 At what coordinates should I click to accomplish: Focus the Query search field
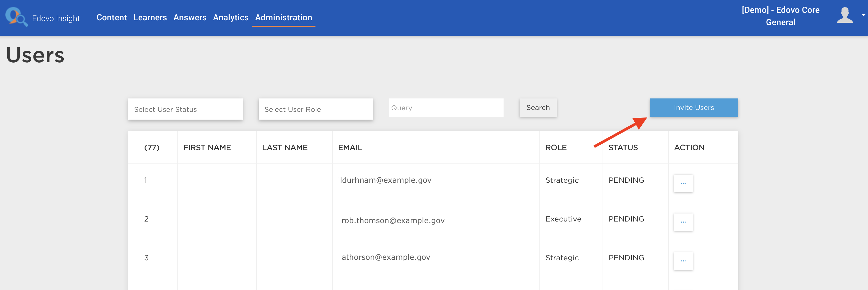pos(446,108)
